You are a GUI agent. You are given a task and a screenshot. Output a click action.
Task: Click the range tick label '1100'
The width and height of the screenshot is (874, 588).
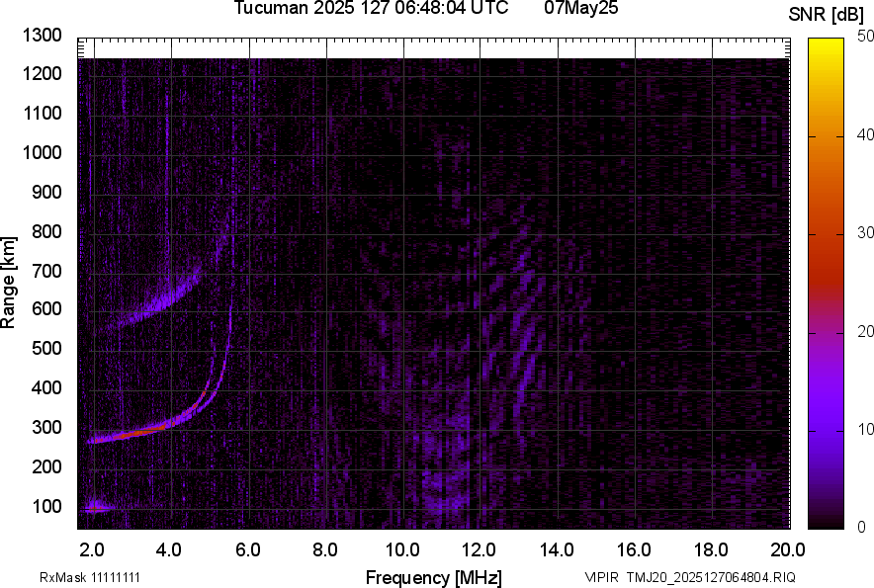[42, 113]
